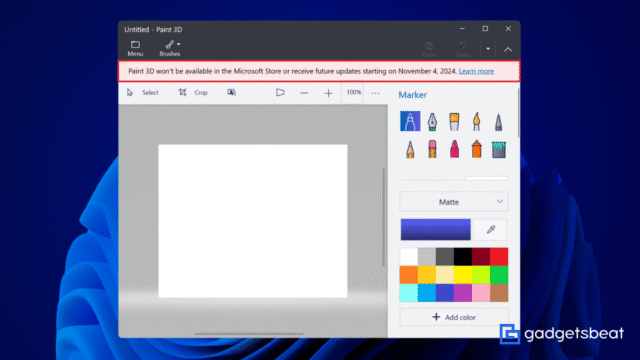Pick the light cyan color swatch
640x360 pixels.
pos(409,293)
